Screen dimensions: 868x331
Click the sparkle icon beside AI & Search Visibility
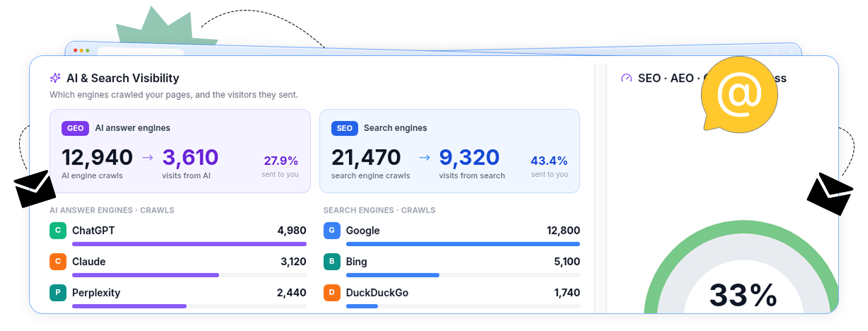click(x=55, y=78)
